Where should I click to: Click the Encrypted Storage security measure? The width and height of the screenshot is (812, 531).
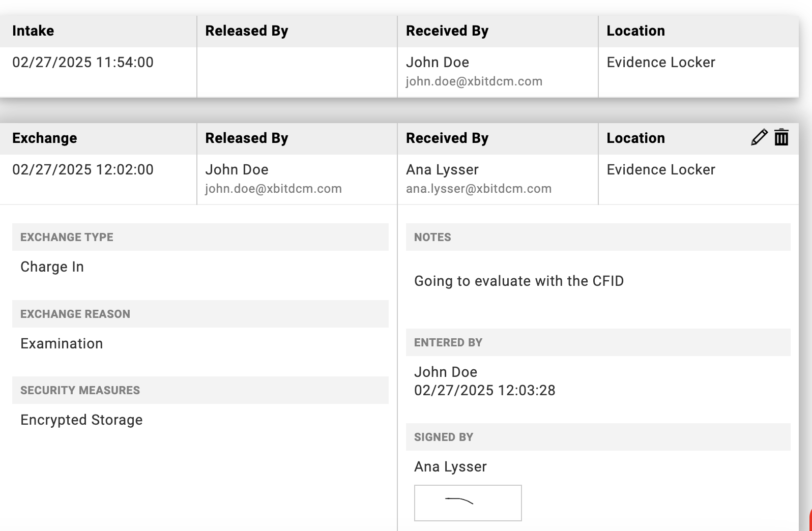(81, 420)
